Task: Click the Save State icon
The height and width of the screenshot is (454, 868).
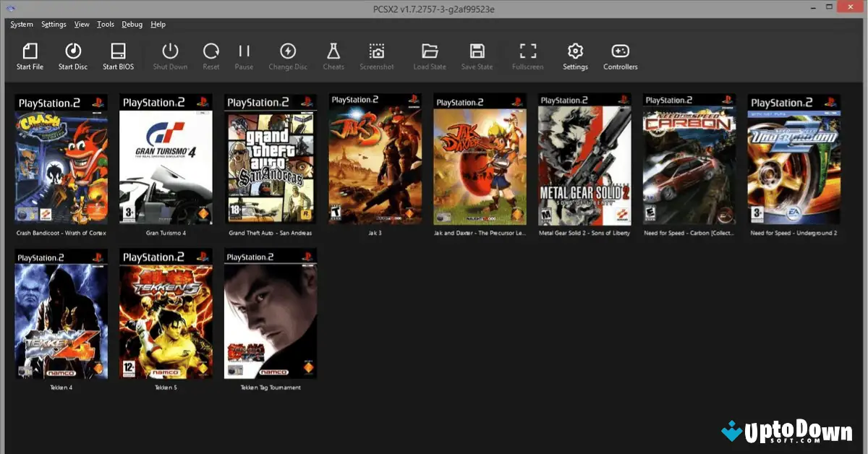Action: click(477, 53)
